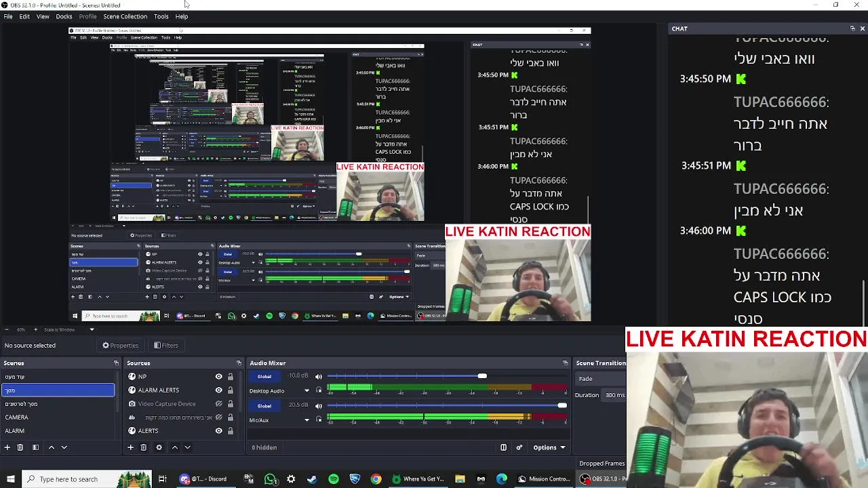Screen dimensions: 868x488
Task: Click the Properties button
Action: click(x=120, y=346)
